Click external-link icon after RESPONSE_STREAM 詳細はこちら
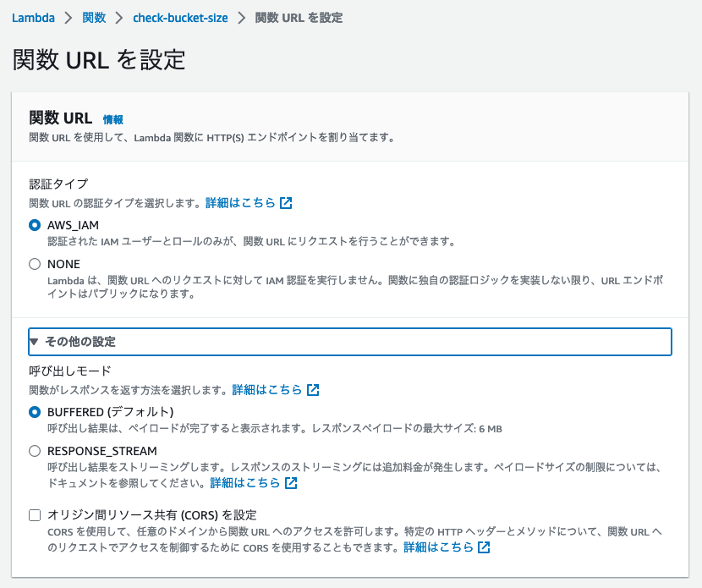The image size is (702, 588). pyautogui.click(x=291, y=483)
